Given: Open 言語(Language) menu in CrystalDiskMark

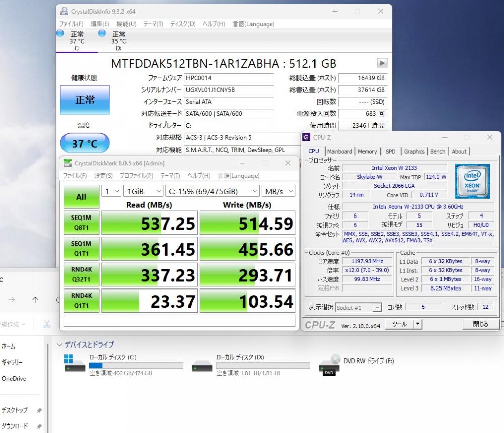Looking at the screenshot, I should [238, 176].
